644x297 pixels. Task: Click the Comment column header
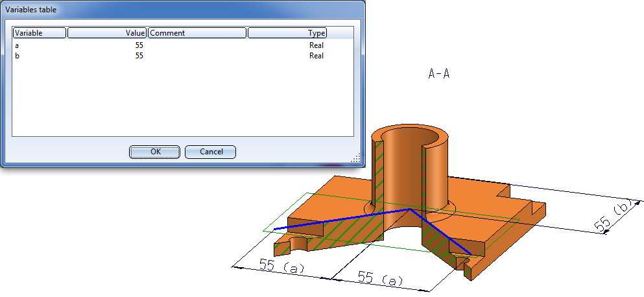pos(197,33)
